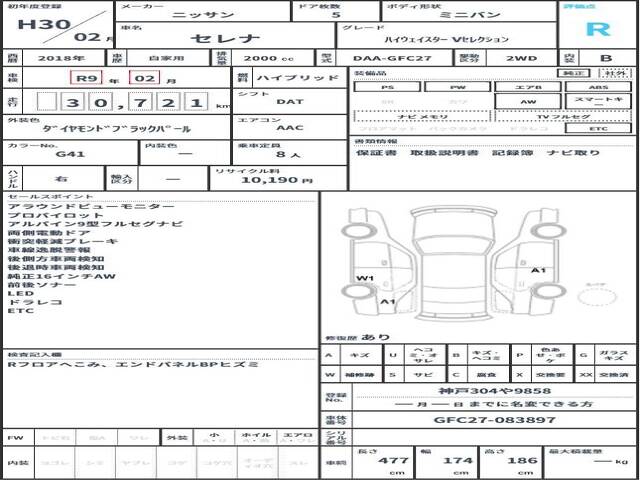Viewport: 640px width, 480px height.
Task: Click the 純正 label in equipment header
Action: [570, 73]
